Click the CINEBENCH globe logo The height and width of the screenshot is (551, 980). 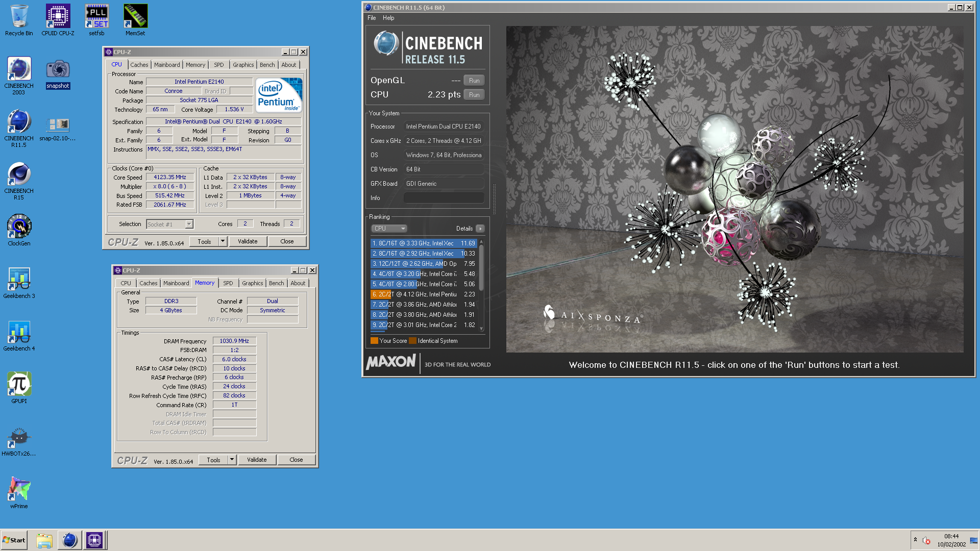point(386,43)
